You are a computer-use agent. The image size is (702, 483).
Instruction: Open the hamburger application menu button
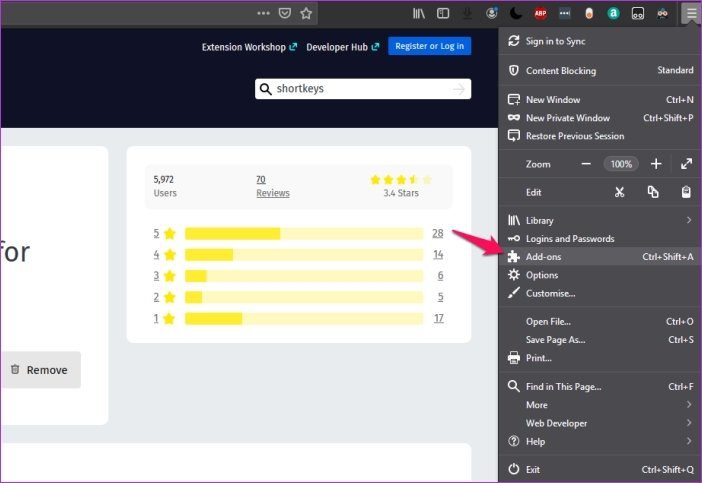point(691,13)
